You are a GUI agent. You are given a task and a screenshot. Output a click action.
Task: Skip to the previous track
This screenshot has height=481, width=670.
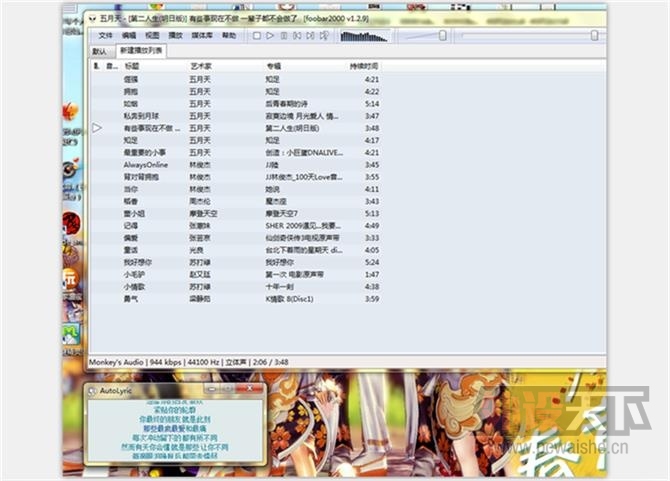[297, 36]
